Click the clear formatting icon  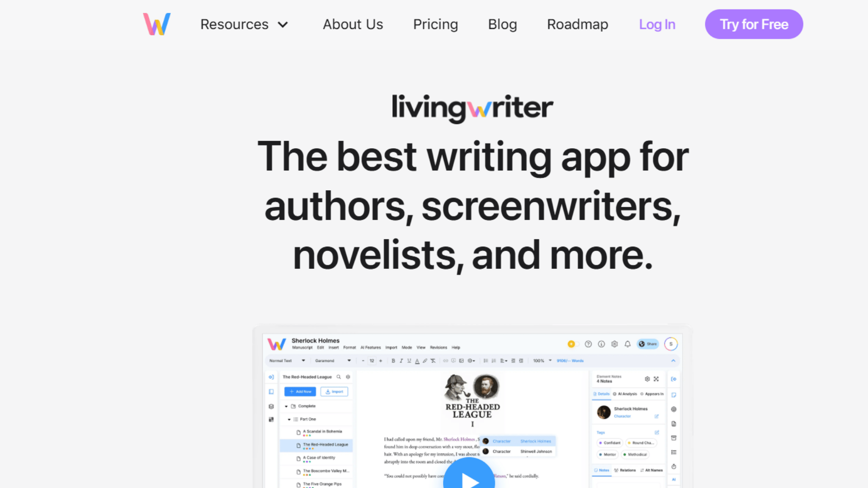[433, 361]
